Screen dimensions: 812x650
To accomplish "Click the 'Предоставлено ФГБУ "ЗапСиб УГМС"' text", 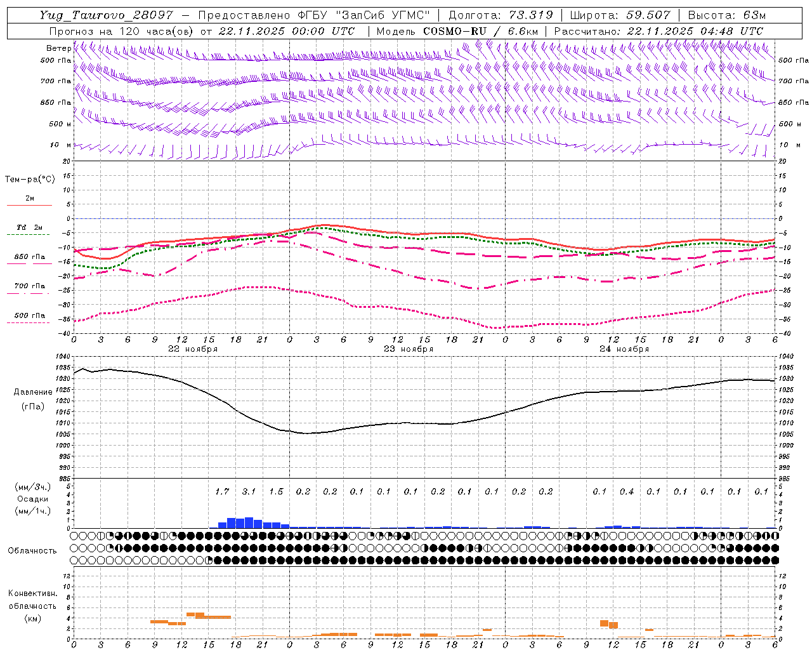I will [315, 15].
